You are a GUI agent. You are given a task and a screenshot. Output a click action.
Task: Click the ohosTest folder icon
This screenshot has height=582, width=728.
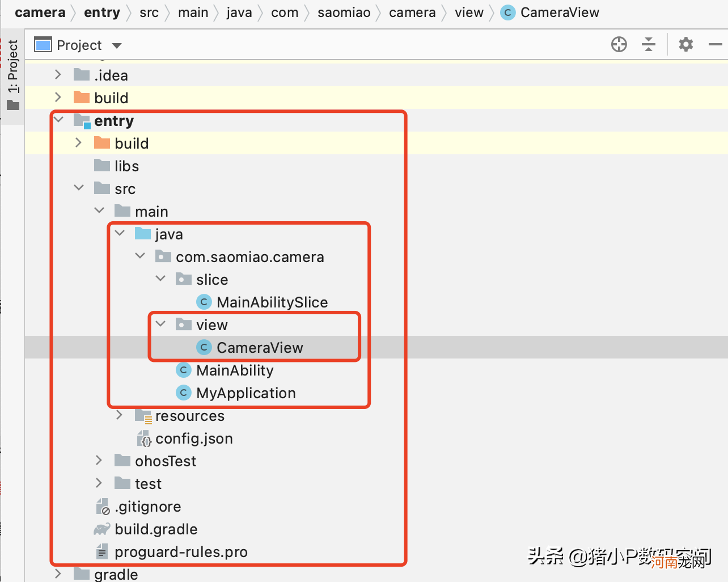(x=122, y=460)
